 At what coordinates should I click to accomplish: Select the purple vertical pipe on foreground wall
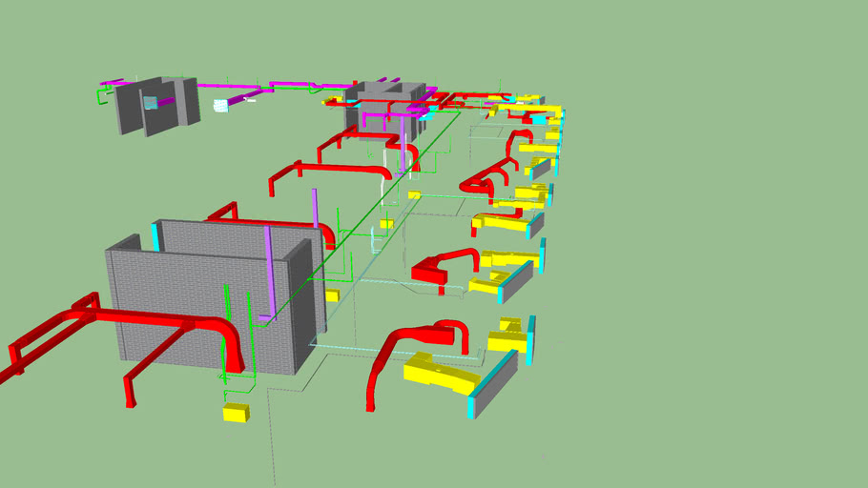tap(270, 272)
